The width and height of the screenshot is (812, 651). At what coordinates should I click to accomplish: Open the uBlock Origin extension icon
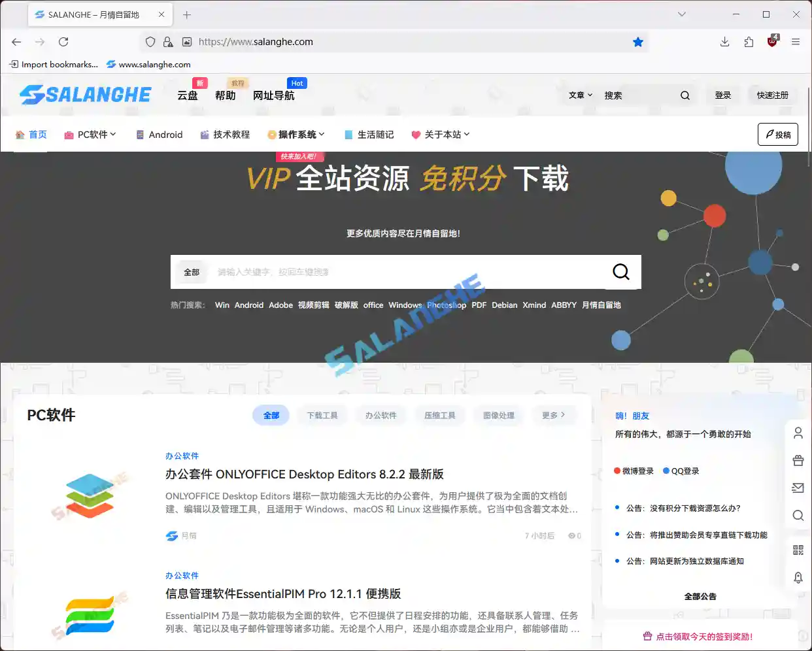coord(772,41)
